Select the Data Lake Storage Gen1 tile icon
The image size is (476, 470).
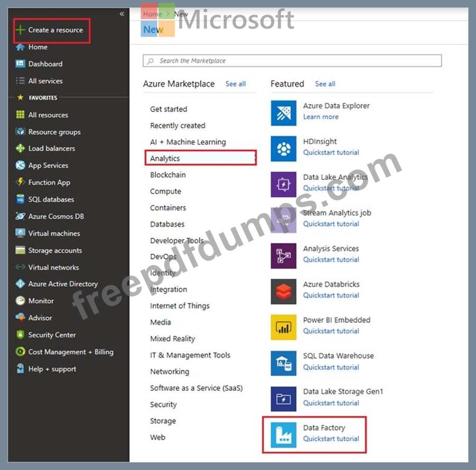click(284, 399)
